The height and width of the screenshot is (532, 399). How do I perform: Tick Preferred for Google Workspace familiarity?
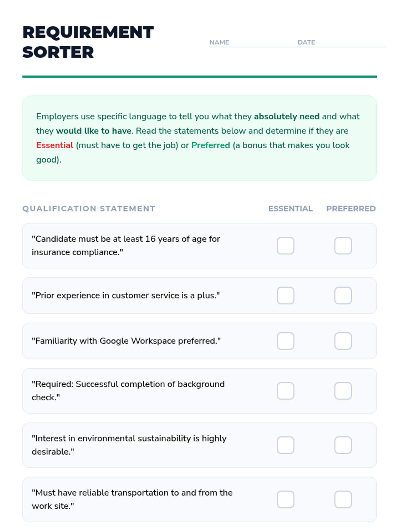(x=343, y=341)
